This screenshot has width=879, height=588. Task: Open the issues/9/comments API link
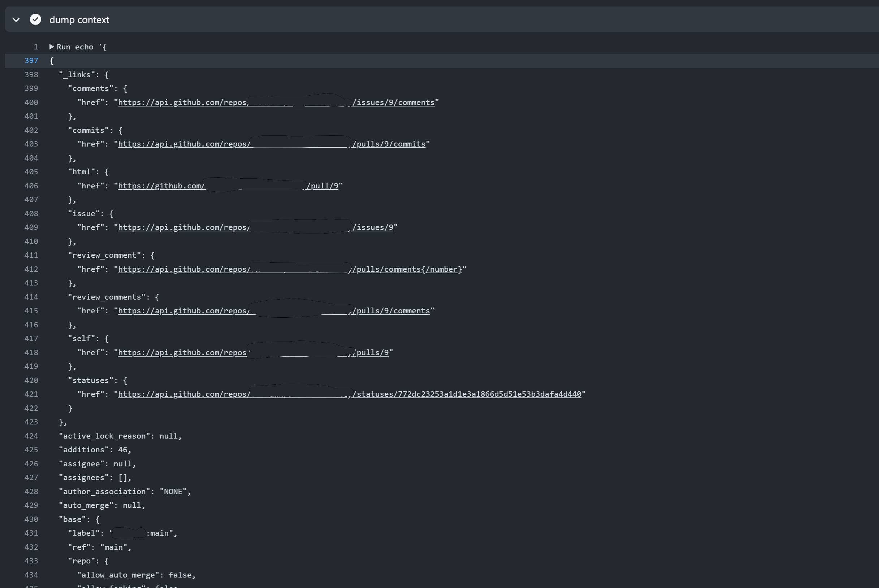(x=277, y=102)
